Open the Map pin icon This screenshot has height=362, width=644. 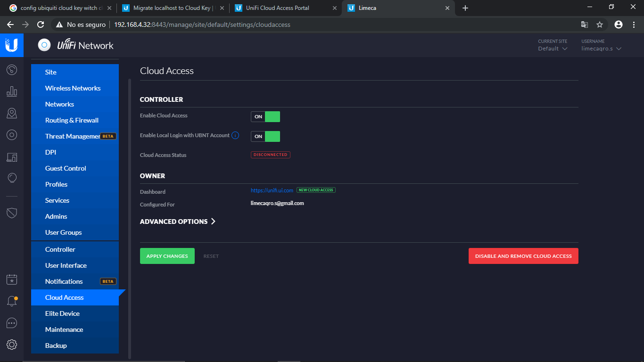(12, 113)
